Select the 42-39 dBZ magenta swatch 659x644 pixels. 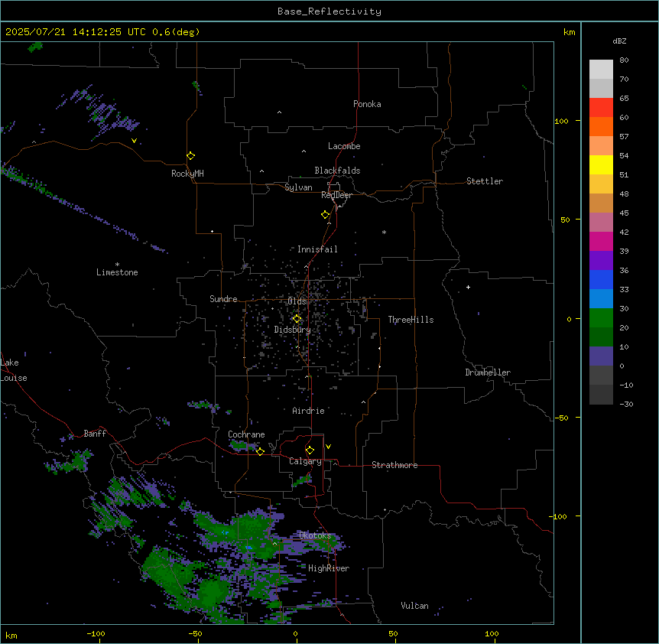[x=601, y=241]
